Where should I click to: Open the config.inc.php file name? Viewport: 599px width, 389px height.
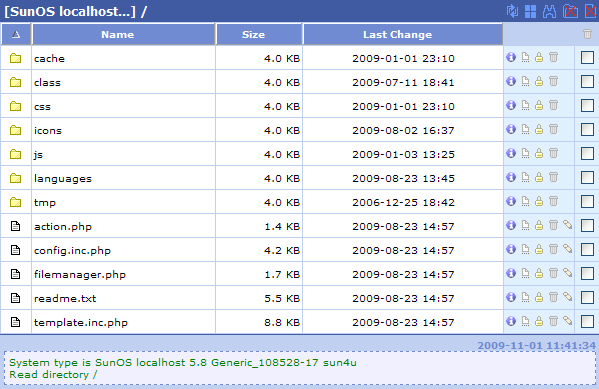click(73, 251)
